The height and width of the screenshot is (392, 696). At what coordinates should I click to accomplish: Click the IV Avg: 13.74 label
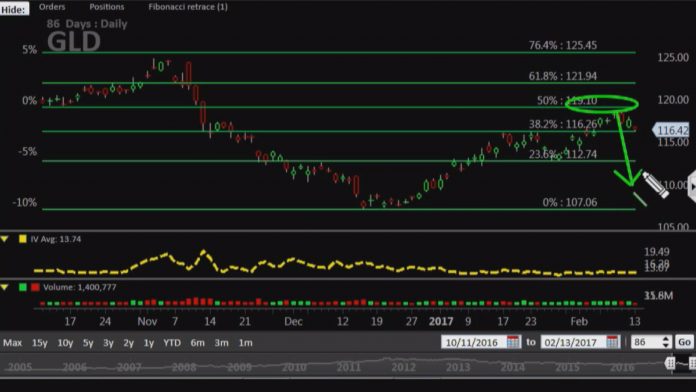tap(56, 239)
